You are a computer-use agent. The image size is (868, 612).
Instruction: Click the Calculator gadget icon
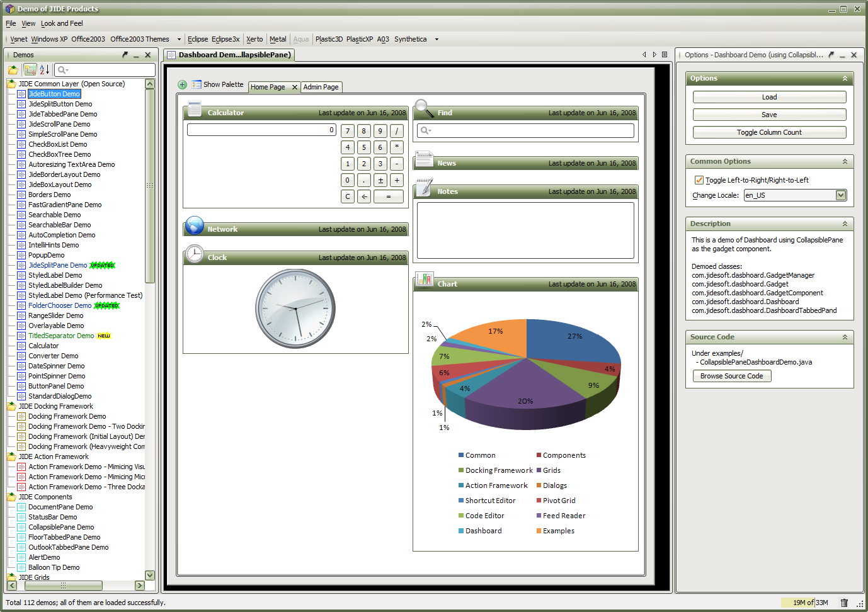click(x=195, y=108)
